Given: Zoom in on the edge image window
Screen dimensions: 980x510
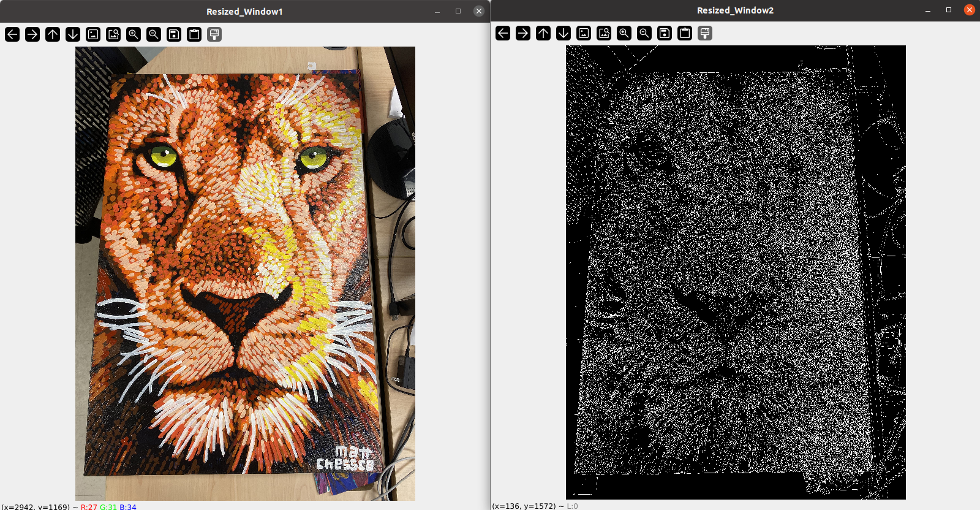Looking at the screenshot, I should click(x=624, y=33).
